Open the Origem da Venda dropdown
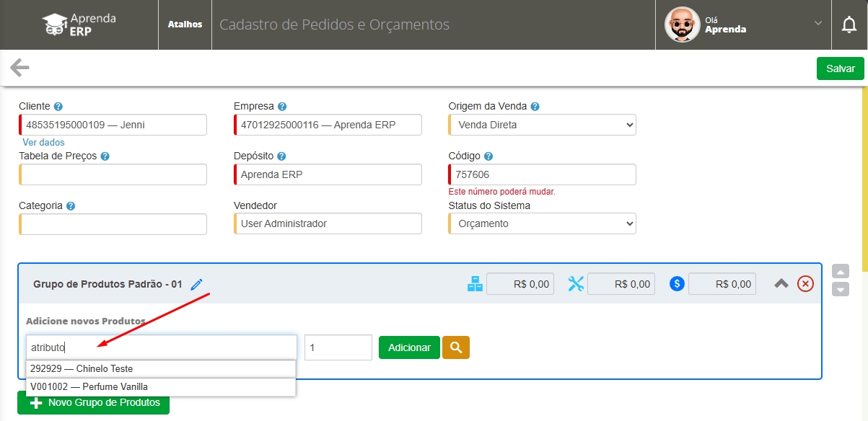 pyautogui.click(x=542, y=125)
